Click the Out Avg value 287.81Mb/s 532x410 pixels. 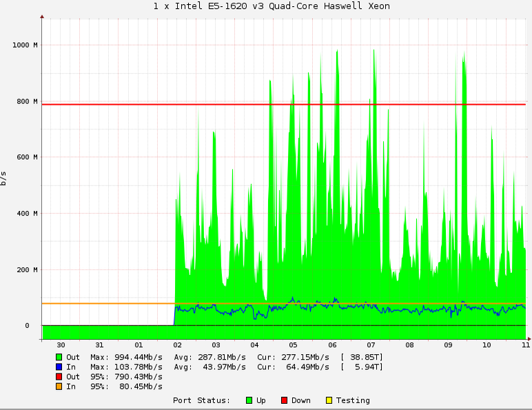[222, 357]
